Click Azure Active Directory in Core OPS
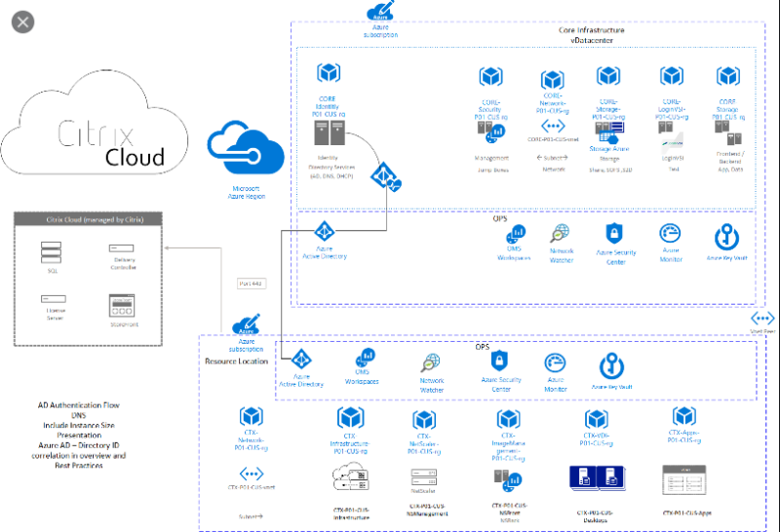 [x=325, y=231]
